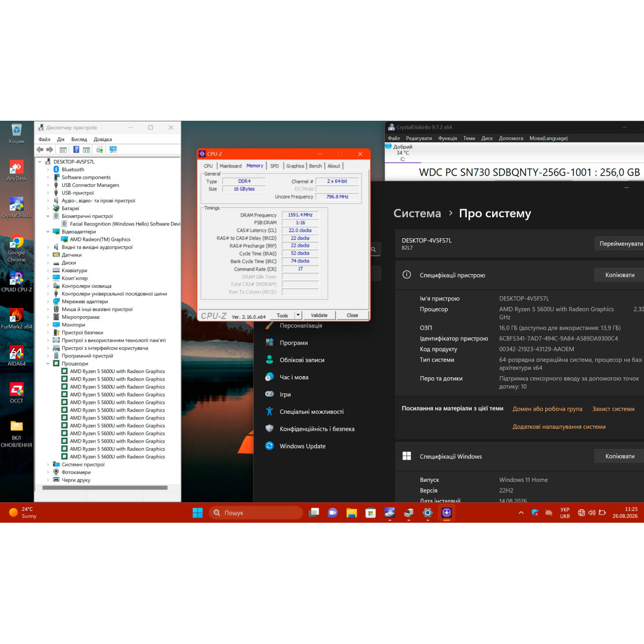Screen dimensions: 644x644
Task: Open Функція menu in CrystalDiskInfo
Action: 448,138
